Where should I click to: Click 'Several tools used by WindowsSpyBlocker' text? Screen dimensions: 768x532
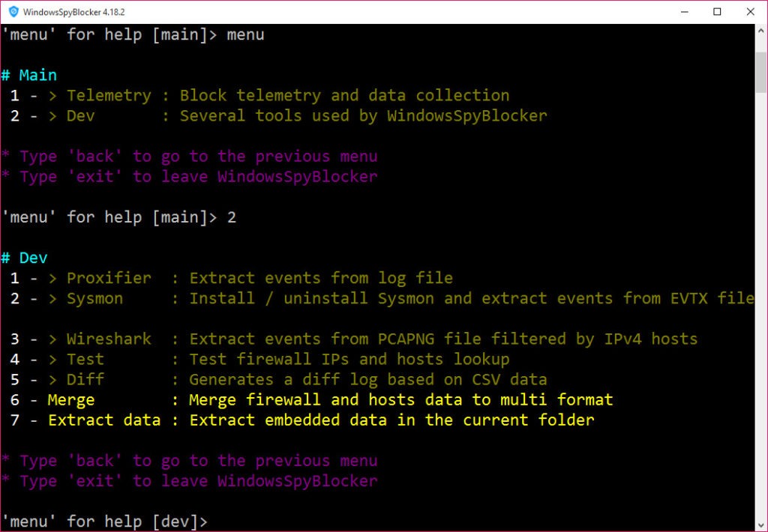[364, 116]
